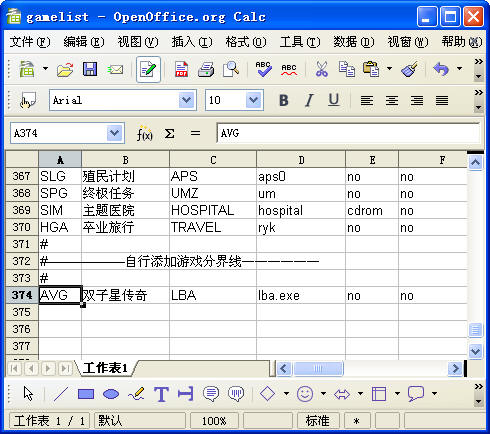Click the Print file directly icon
490x434 pixels.
coord(206,69)
